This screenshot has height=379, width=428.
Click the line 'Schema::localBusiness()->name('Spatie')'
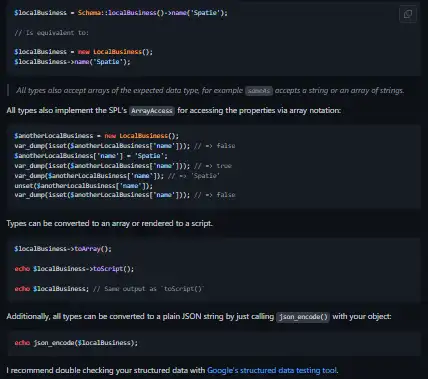click(x=121, y=13)
